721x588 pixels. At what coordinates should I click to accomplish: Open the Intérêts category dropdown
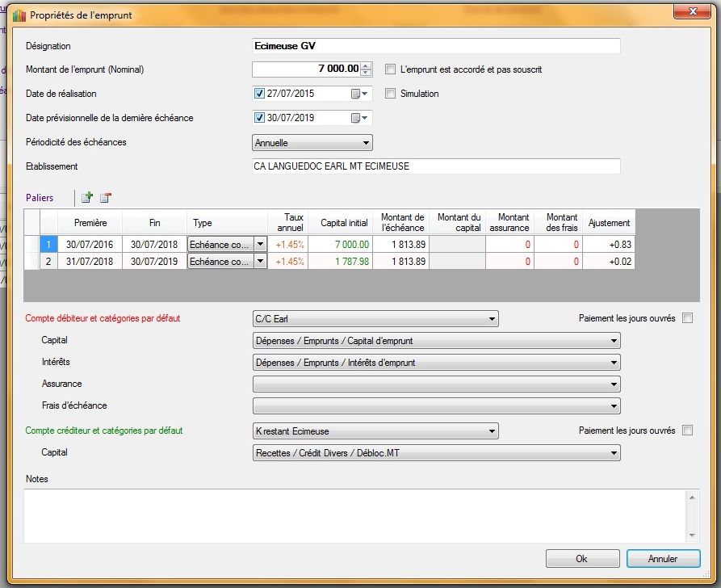[x=614, y=363]
